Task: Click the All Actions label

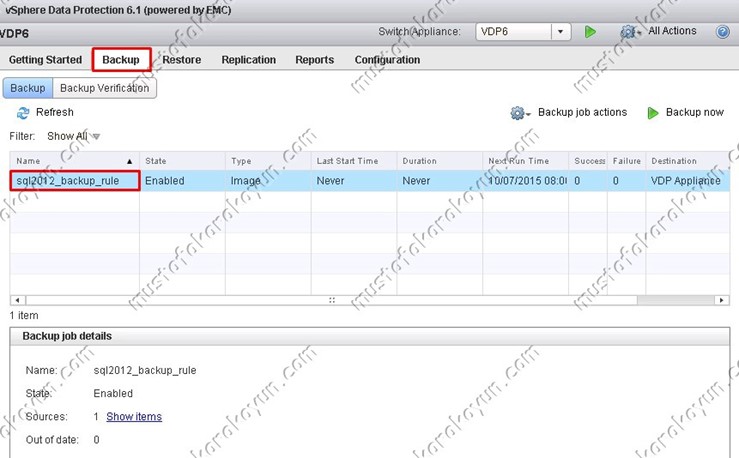Action: [672, 31]
